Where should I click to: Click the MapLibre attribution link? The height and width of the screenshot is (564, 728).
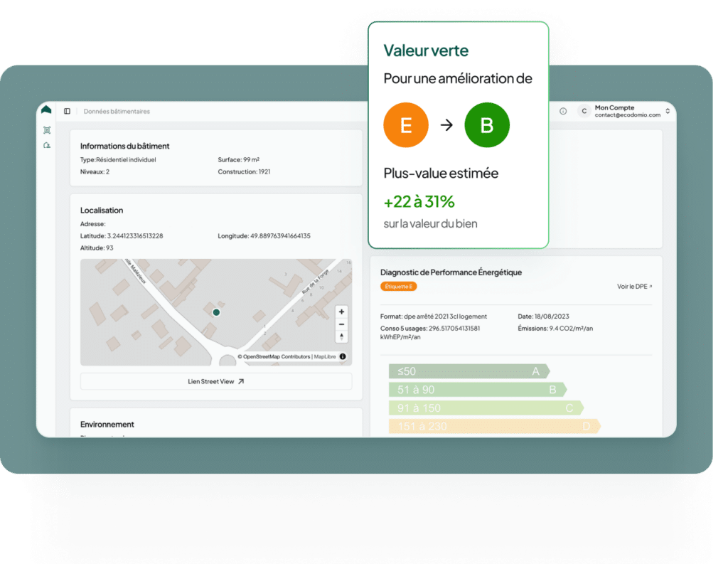pyautogui.click(x=324, y=356)
